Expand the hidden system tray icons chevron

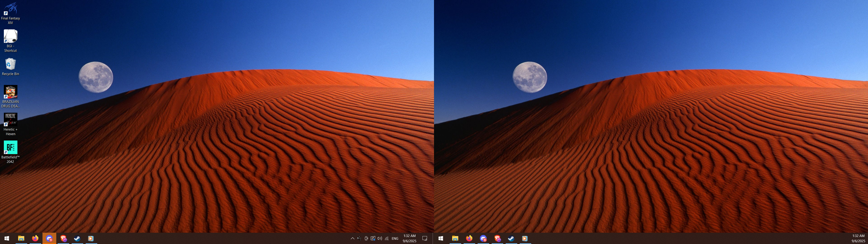(352, 238)
